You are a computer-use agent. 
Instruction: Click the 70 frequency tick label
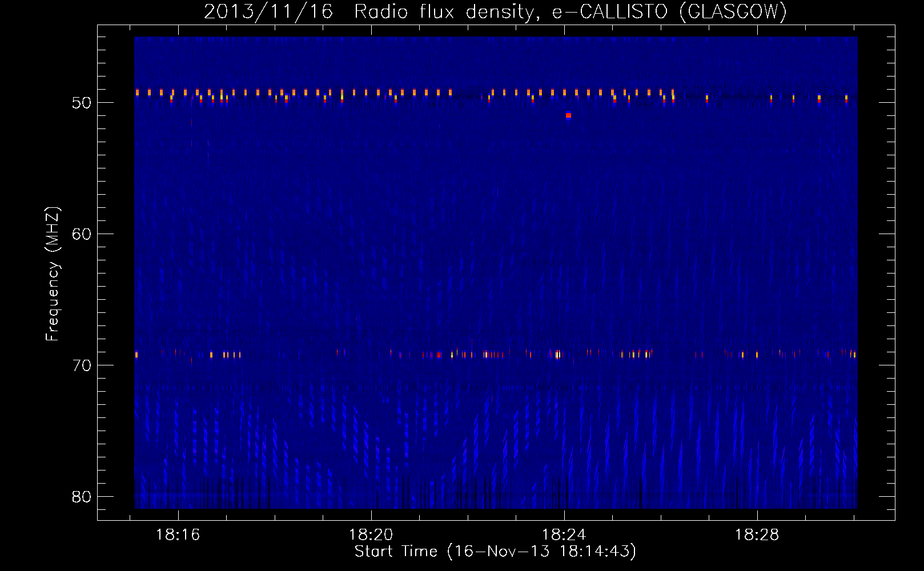pos(82,365)
